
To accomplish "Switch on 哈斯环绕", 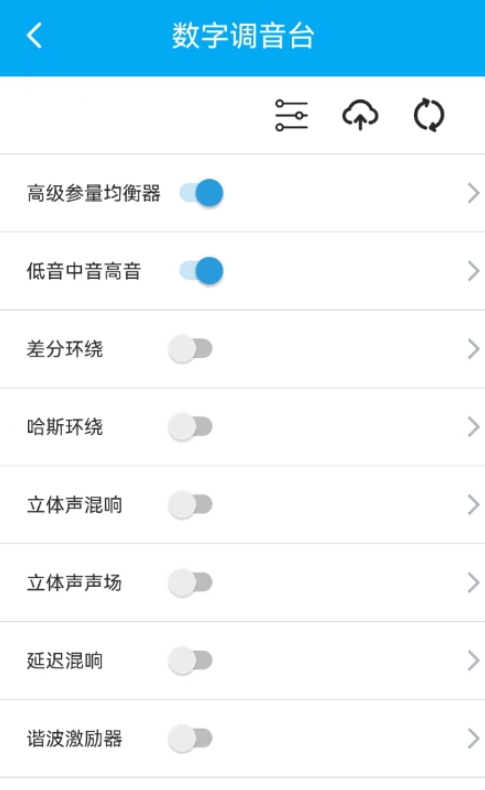I will click(190, 427).
